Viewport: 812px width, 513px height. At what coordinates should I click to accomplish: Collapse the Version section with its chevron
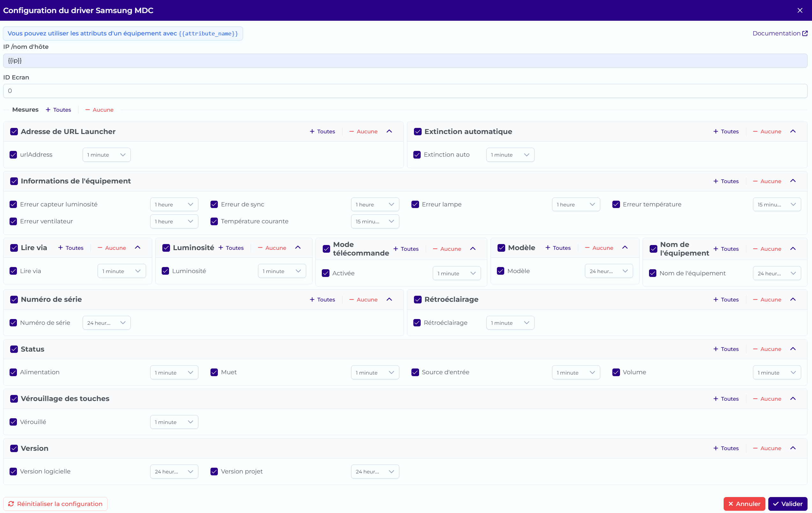pos(793,448)
